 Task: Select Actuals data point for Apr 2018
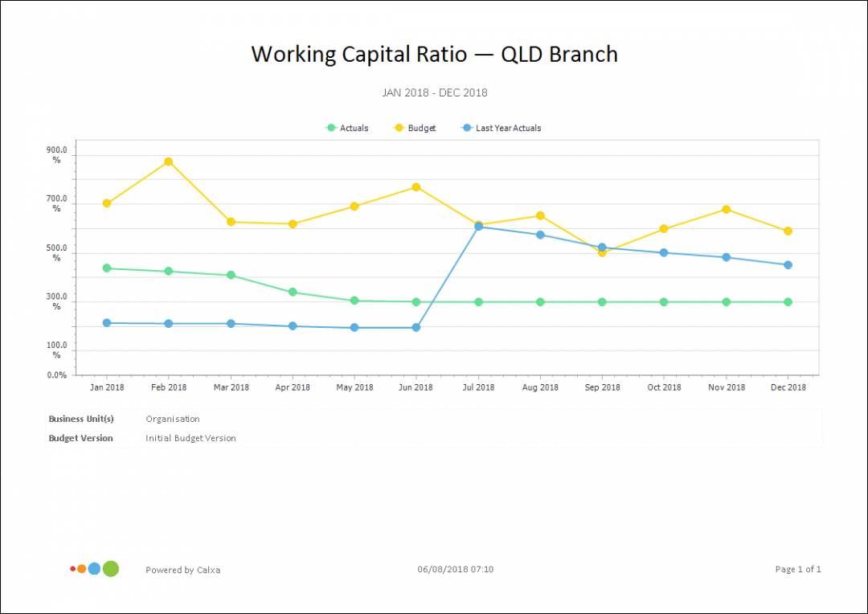[x=293, y=292]
